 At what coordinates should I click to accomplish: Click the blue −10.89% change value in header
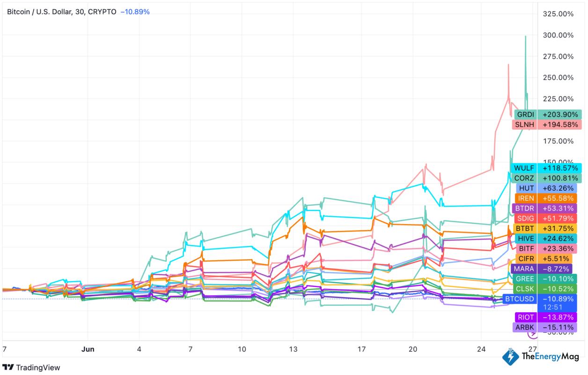coord(136,12)
